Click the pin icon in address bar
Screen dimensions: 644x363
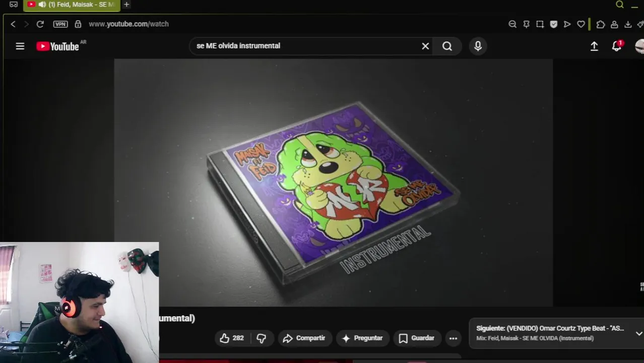(526, 24)
